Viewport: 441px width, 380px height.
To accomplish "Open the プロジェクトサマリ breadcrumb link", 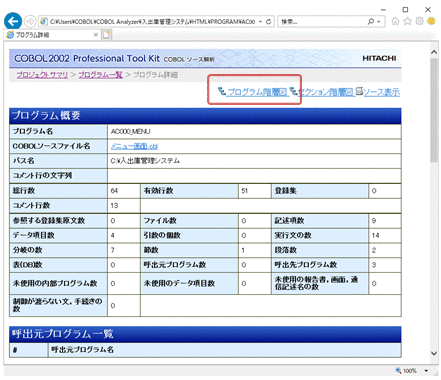I will point(42,75).
